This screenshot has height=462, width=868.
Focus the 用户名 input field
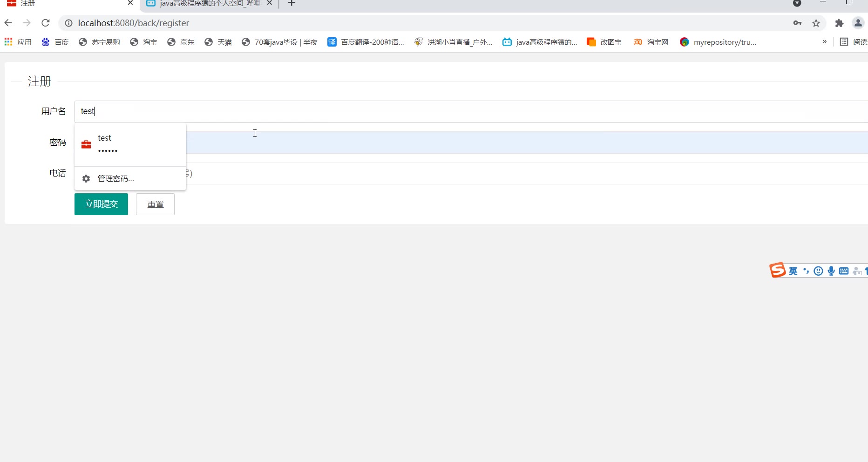(x=471, y=111)
